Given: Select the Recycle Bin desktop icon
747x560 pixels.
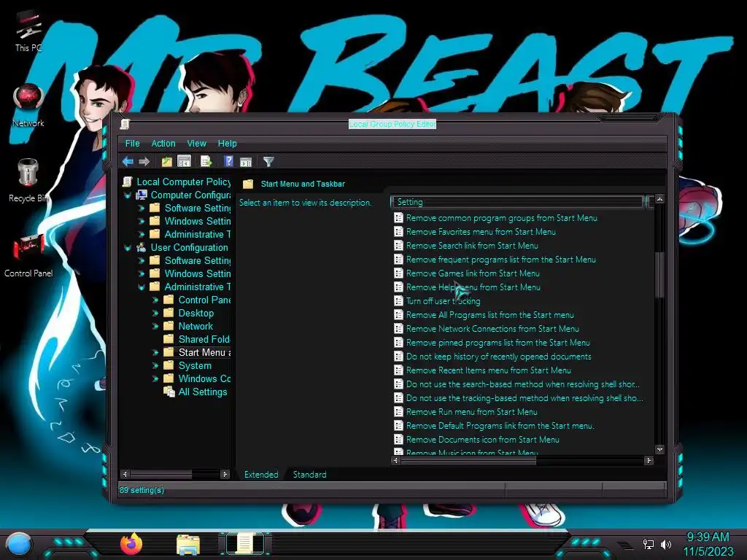Looking at the screenshot, I should [28, 181].
